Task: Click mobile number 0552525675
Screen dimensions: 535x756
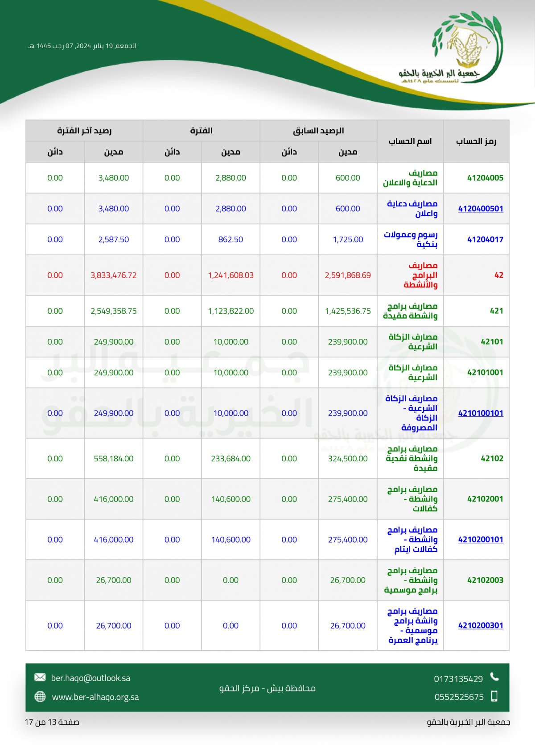Action: coord(459,697)
